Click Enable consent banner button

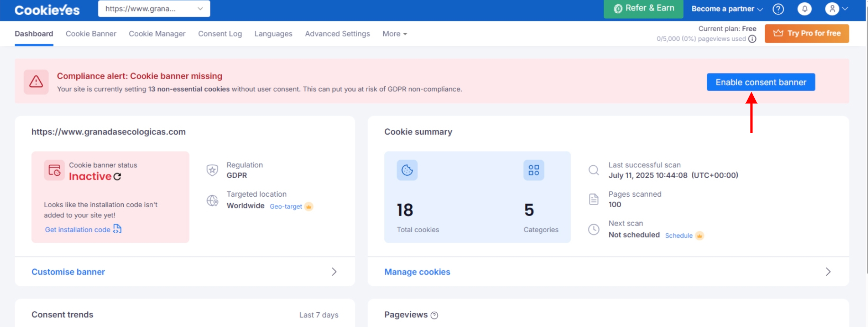[x=760, y=82]
